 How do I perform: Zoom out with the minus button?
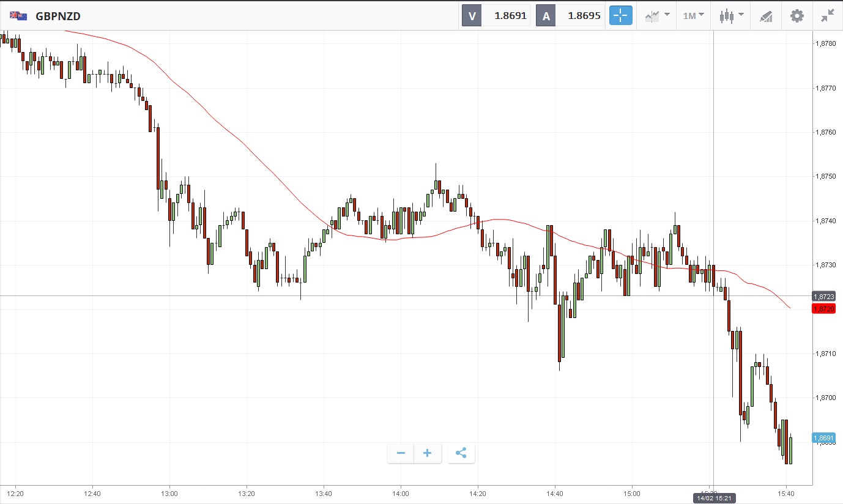[401, 453]
